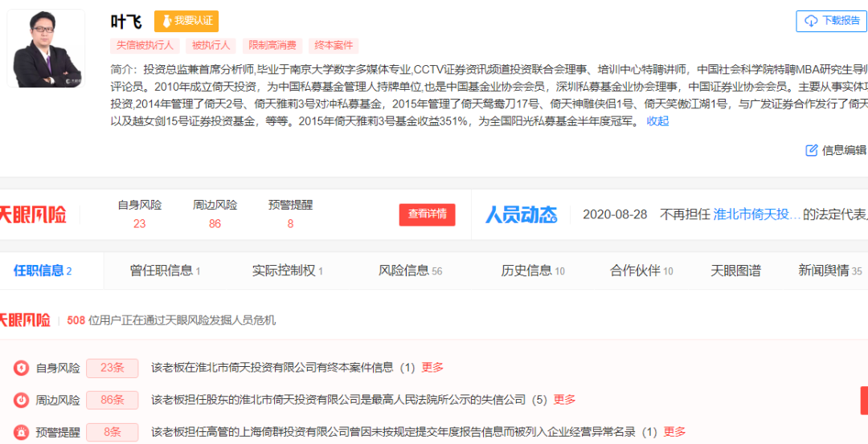Click the name heading 叶飞

126,22
